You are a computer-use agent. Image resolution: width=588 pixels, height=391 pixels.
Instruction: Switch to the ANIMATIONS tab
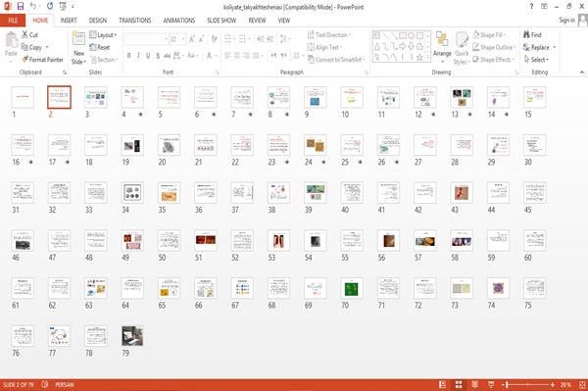point(179,21)
